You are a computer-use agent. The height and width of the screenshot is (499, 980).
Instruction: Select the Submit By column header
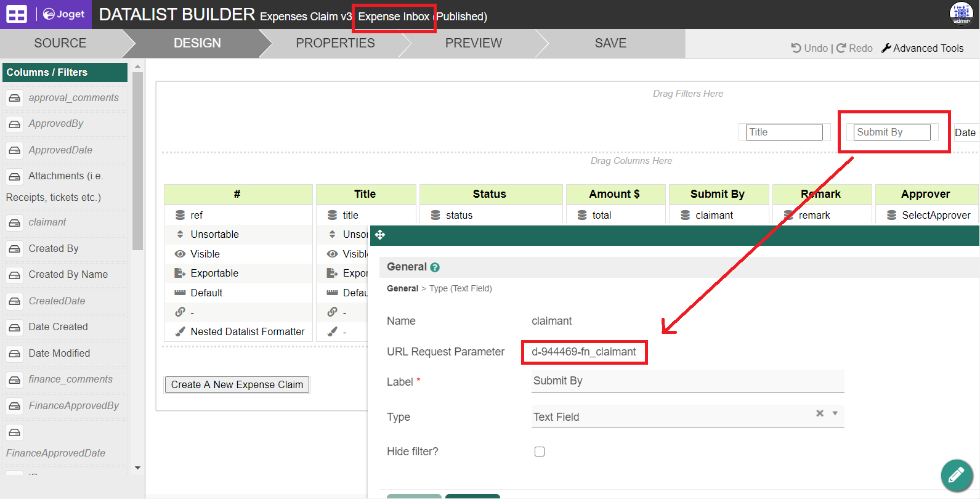719,194
